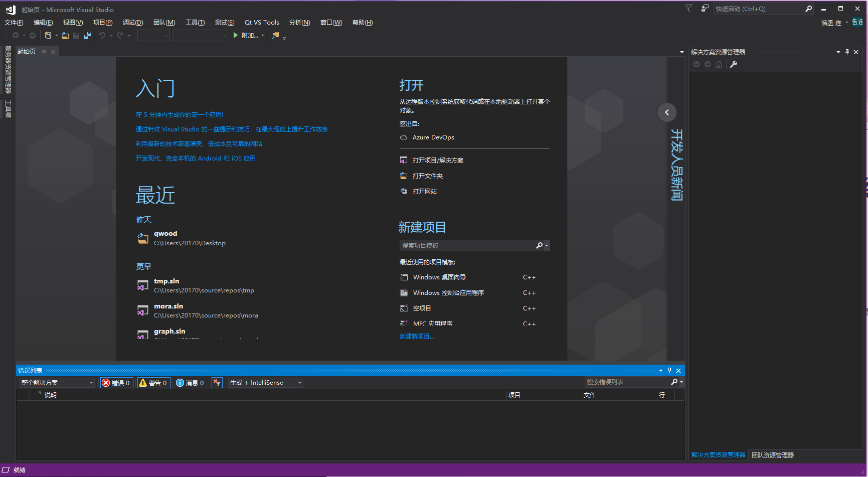The height and width of the screenshot is (477, 868).
Task: Click Solution Explorer Home icon
Action: (x=719, y=64)
